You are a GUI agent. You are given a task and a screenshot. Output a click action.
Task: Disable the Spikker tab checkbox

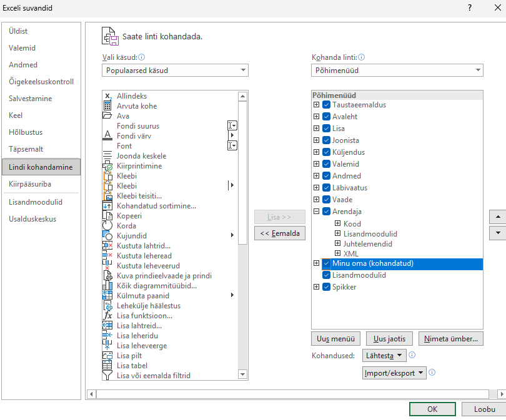[x=327, y=287]
